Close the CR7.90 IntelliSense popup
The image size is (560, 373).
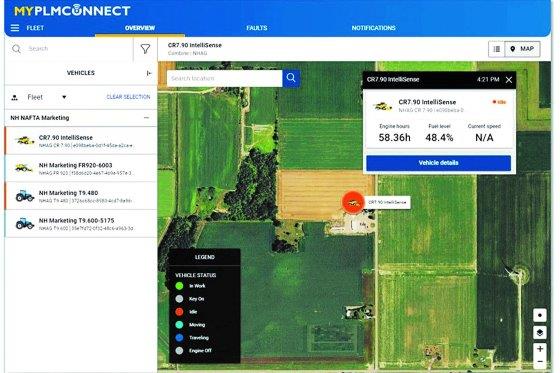point(509,80)
